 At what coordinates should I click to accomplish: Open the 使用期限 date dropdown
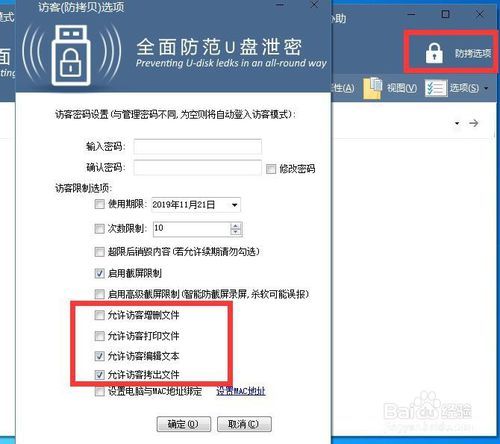[235, 205]
